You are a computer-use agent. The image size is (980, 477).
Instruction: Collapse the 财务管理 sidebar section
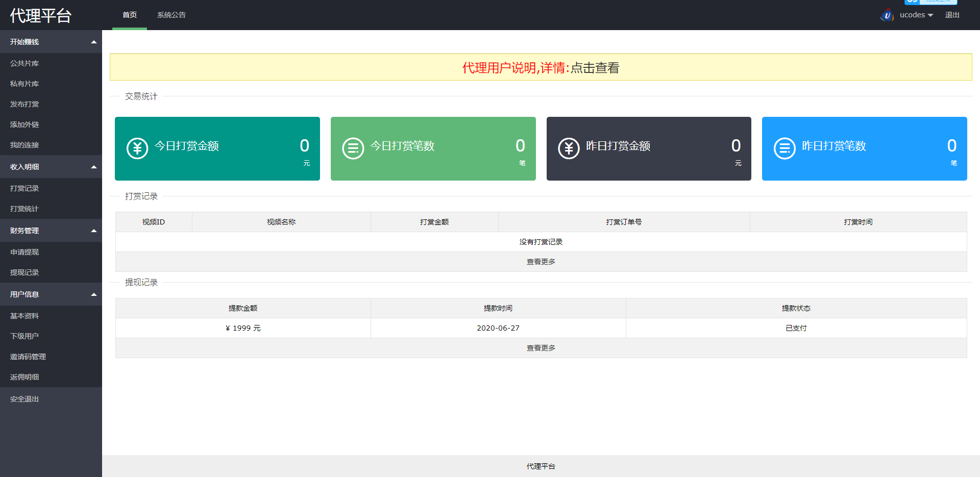[x=94, y=231]
